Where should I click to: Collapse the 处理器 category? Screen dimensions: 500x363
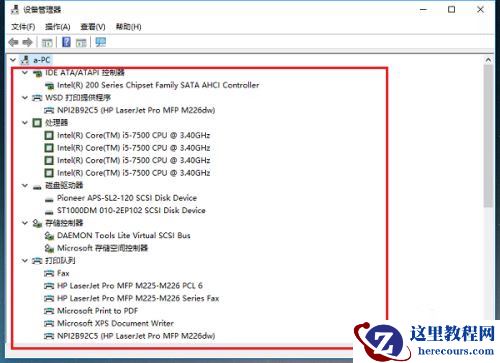25,123
